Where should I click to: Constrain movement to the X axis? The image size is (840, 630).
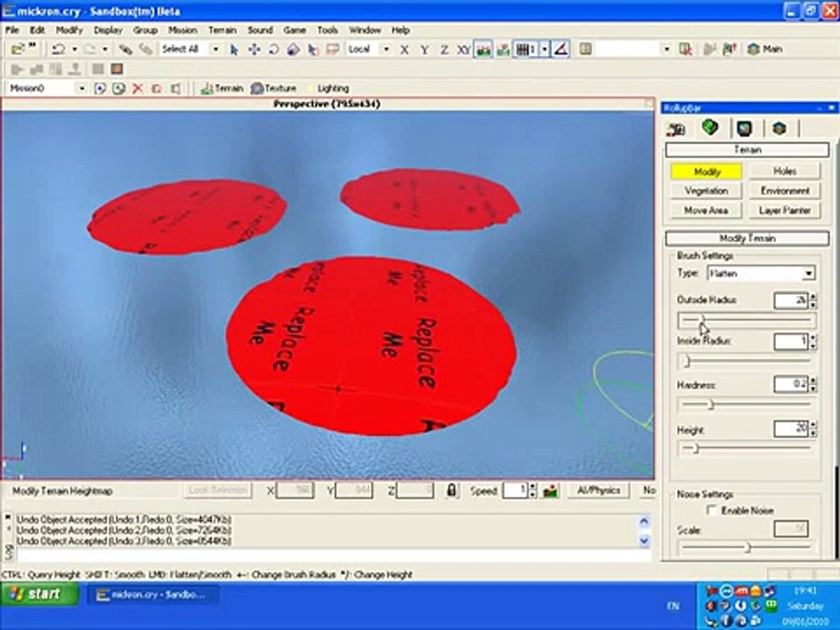pyautogui.click(x=404, y=50)
